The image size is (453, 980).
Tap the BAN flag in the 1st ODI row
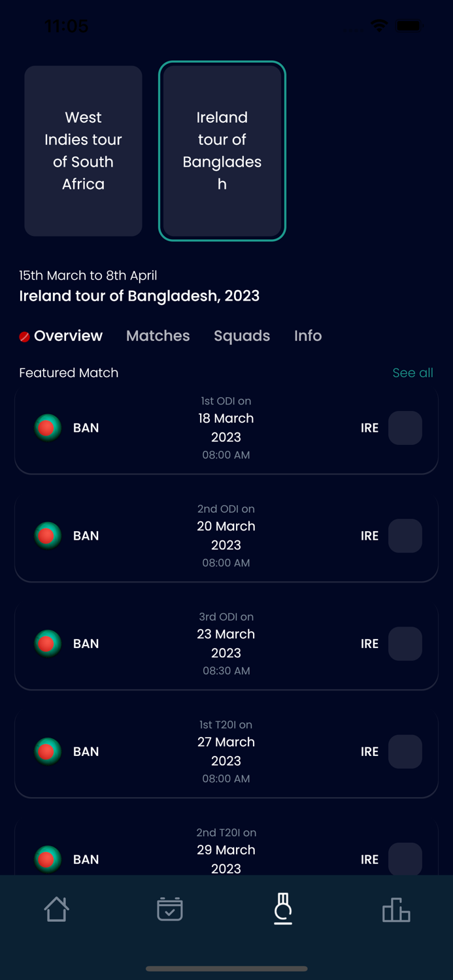pyautogui.click(x=46, y=428)
